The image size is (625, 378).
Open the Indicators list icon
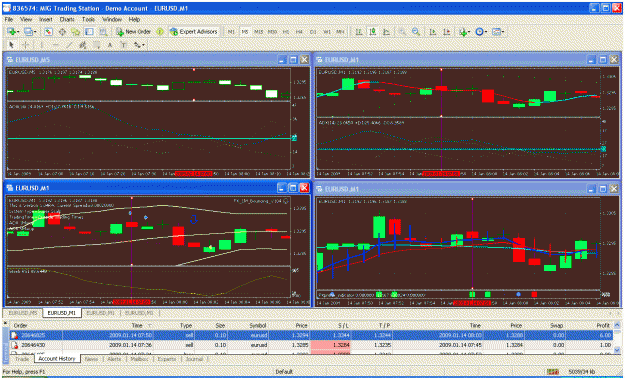[462, 32]
